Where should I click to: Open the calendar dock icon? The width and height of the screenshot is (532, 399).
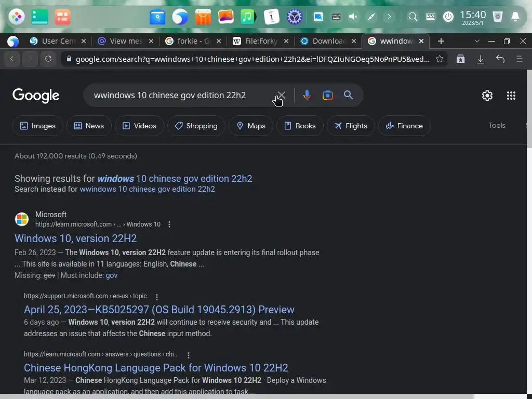pos(271,17)
